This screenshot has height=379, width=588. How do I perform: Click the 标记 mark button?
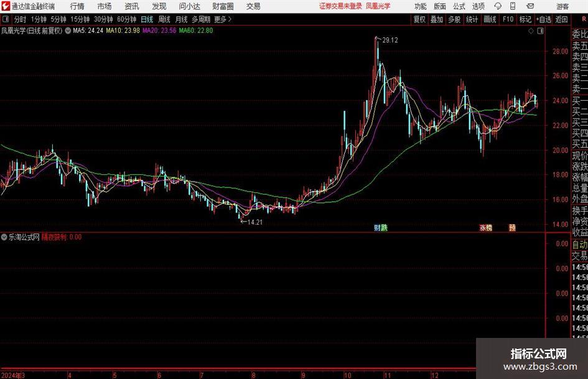click(525, 19)
